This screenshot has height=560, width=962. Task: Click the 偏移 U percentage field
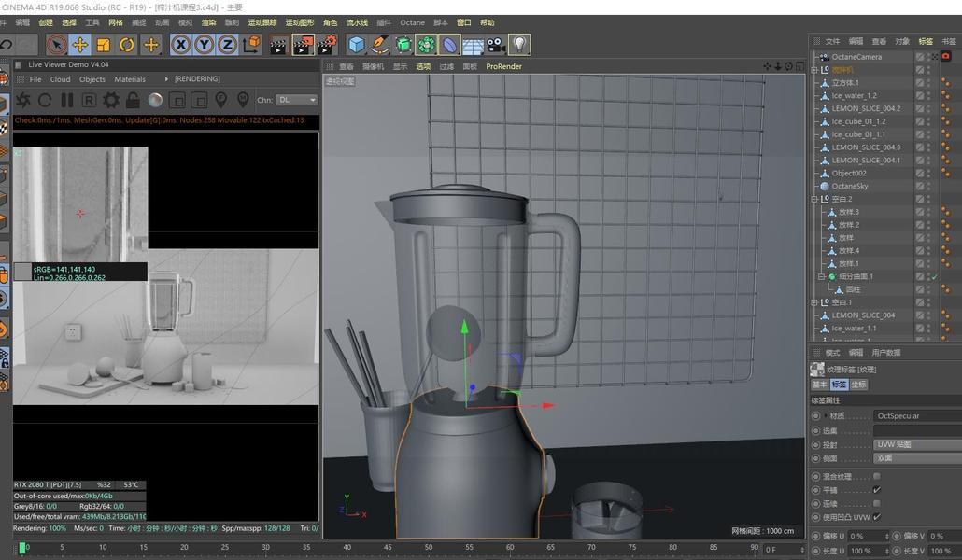click(x=868, y=536)
